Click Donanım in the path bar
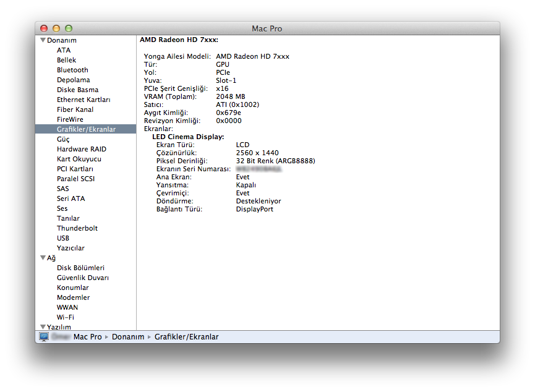The width and height of the screenshot is (535, 392). pos(128,337)
